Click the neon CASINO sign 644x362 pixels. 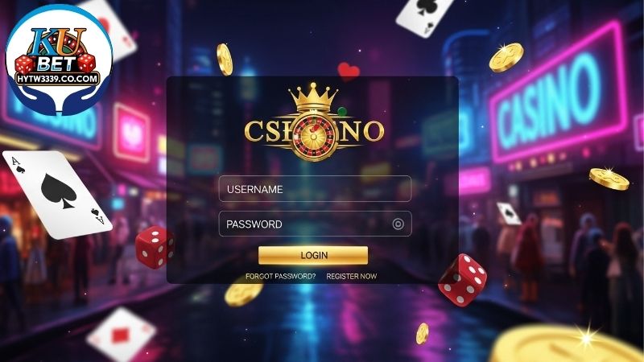(x=556, y=93)
